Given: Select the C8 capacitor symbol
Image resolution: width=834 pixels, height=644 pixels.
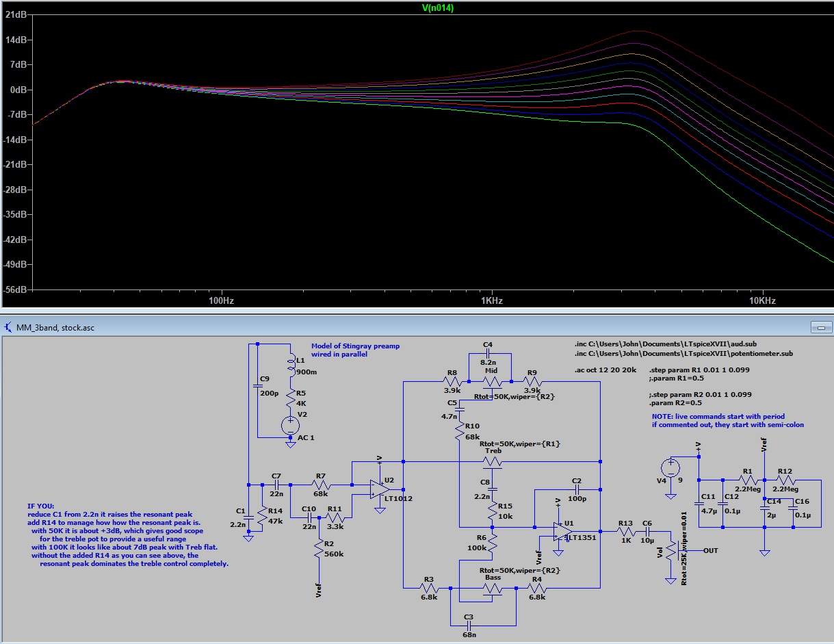Looking at the screenshot, I should [x=493, y=490].
